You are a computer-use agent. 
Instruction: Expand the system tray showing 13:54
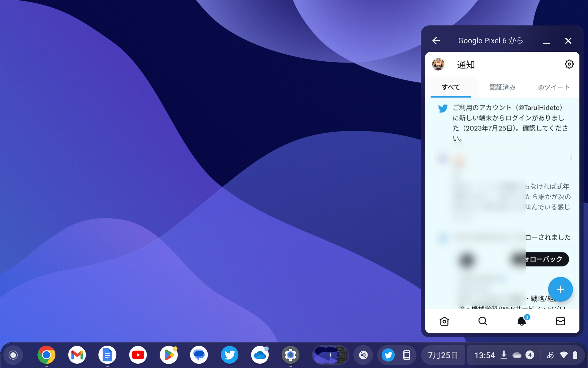(x=485, y=355)
